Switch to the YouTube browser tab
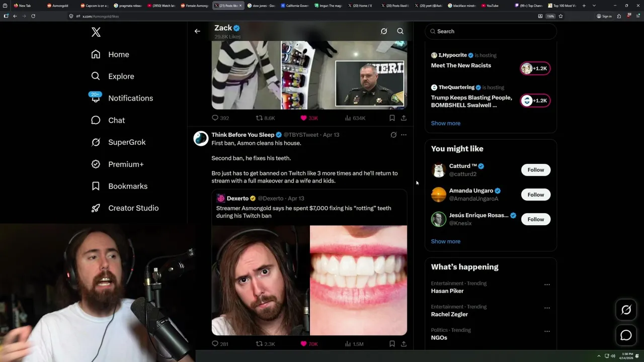Screen dimensions: 644x362 click(492, 6)
